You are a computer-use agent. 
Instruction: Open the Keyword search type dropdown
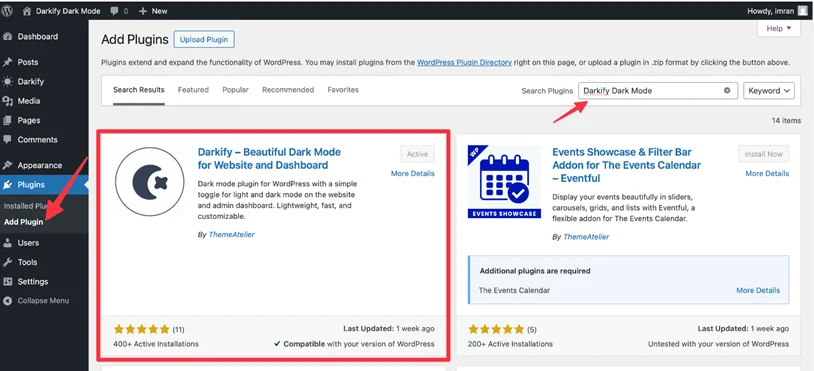pyautogui.click(x=769, y=91)
